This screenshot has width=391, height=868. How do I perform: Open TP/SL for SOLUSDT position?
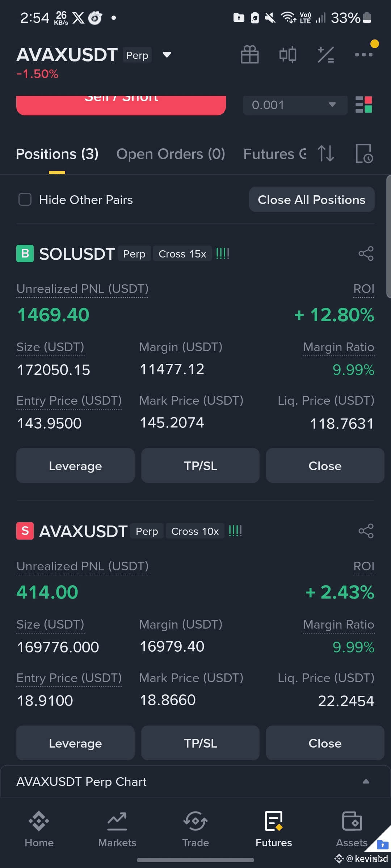coord(200,465)
